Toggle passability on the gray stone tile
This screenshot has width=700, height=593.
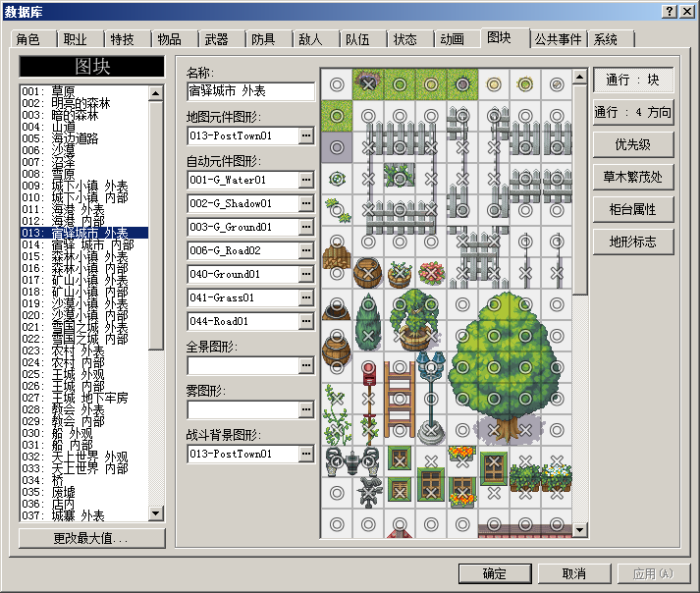pos(337,147)
